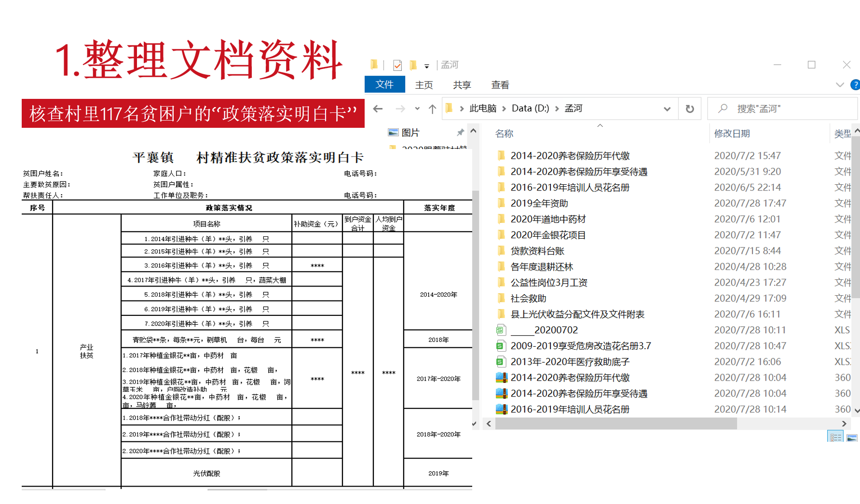This screenshot has width=860, height=504.
Task: Click the New Folder icon in title bar
Action: pos(413,65)
